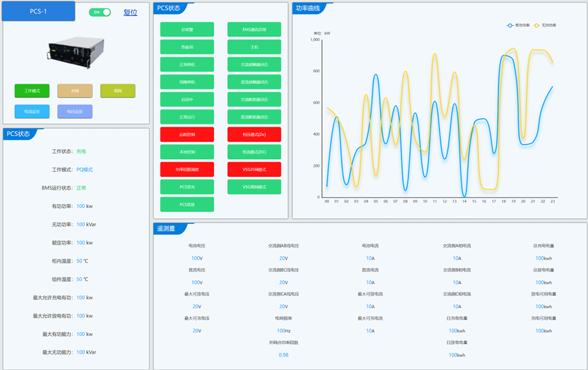Click the 交流接触器闭合 status indicator
The image size is (588, 370).
pyautogui.click(x=254, y=65)
